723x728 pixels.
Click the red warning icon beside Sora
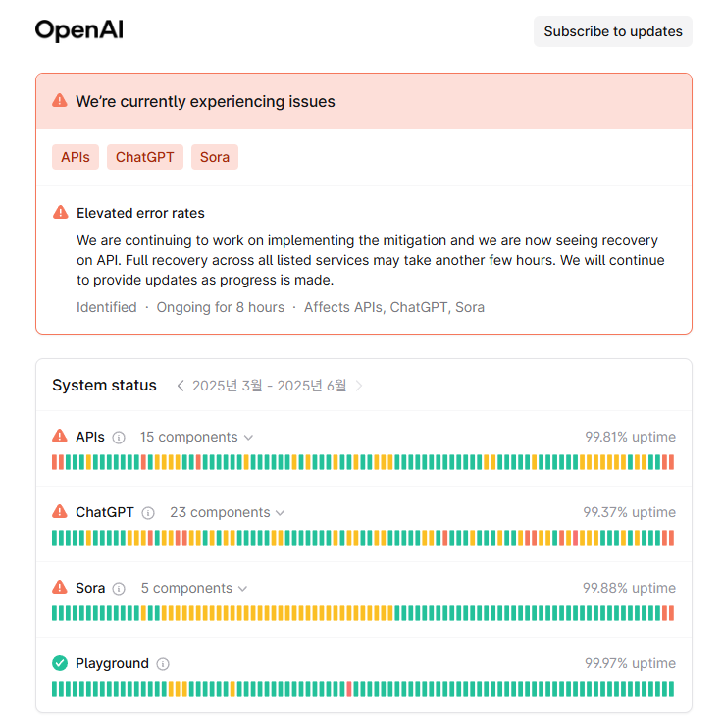pos(60,588)
